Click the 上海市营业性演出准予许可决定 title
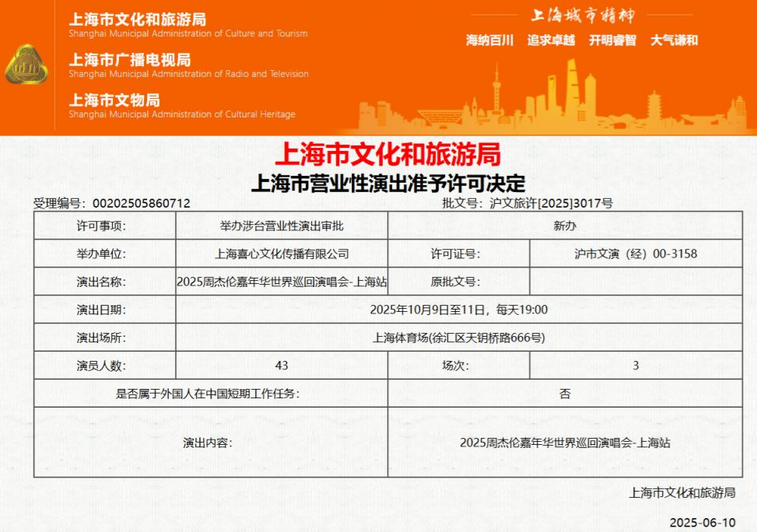 388,183
